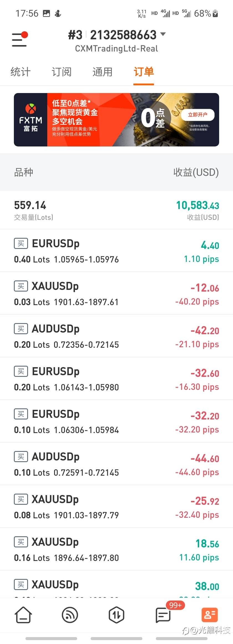Switch to the 订阅 tab

[x=62, y=72]
